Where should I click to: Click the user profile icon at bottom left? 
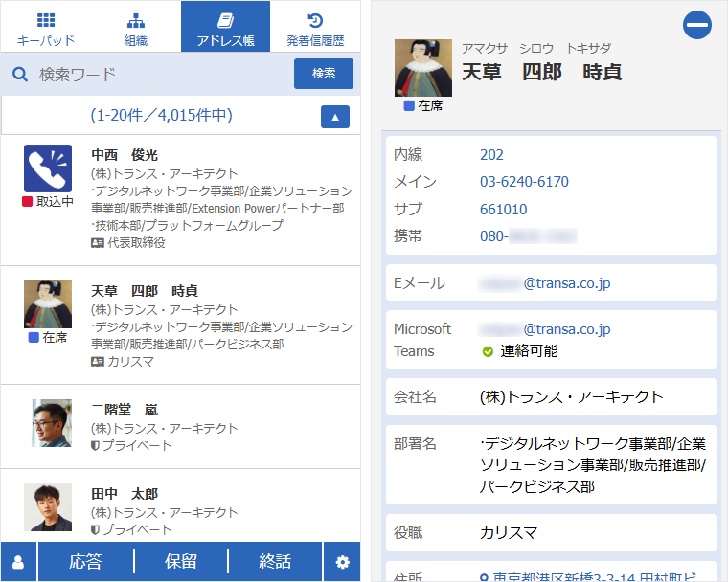point(18,562)
